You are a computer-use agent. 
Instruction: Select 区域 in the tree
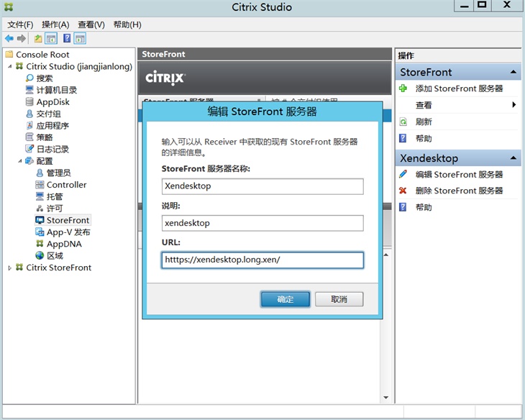(x=55, y=255)
